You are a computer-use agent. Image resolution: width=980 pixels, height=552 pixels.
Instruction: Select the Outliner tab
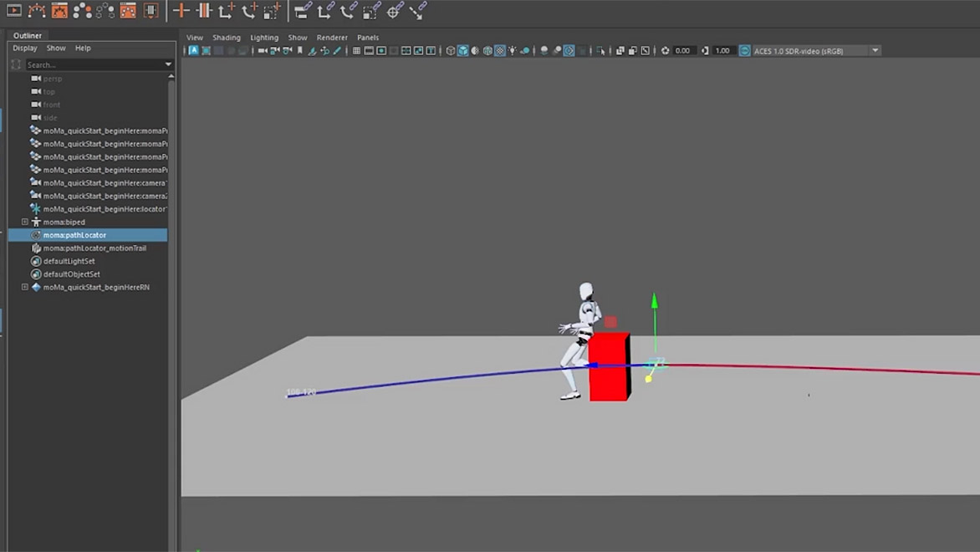point(28,36)
